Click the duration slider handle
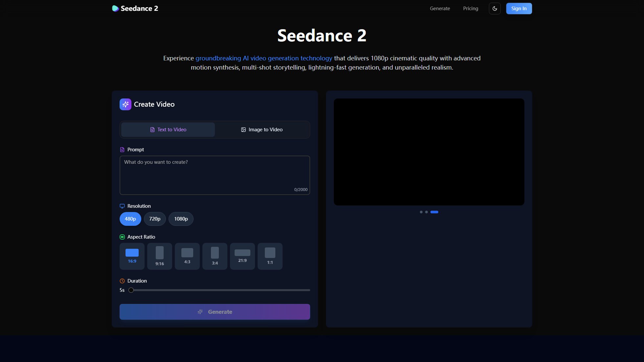 pyautogui.click(x=131, y=290)
